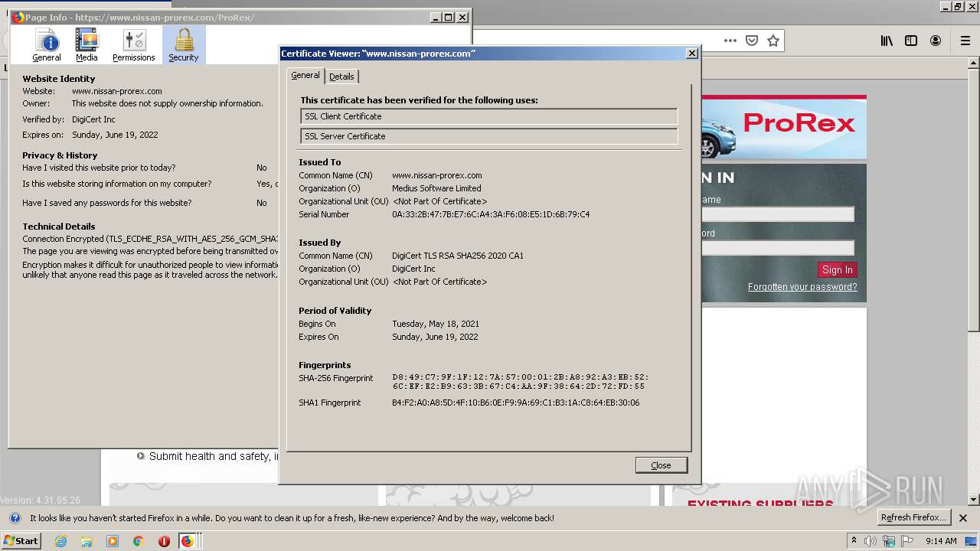
Task: Click the SHA1 Fingerprint value
Action: [x=515, y=403]
